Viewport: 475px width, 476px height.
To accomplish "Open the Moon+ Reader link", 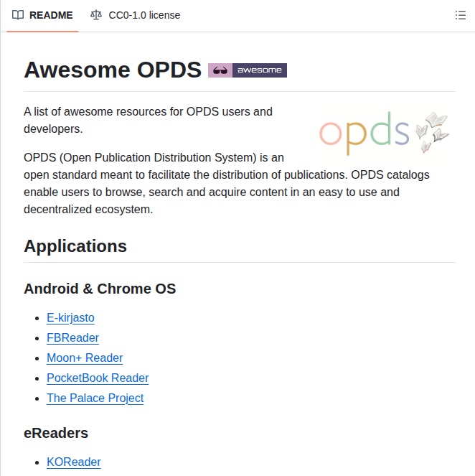I will [85, 358].
